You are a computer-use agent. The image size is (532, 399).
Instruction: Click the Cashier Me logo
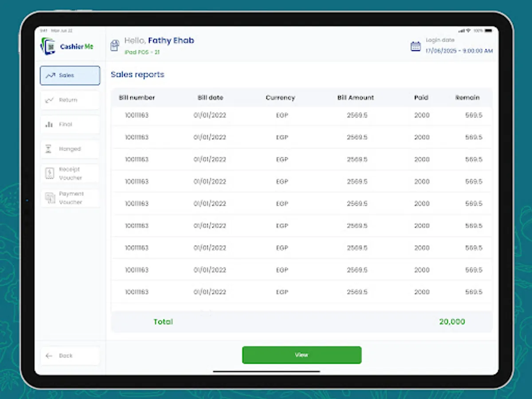tap(66, 46)
